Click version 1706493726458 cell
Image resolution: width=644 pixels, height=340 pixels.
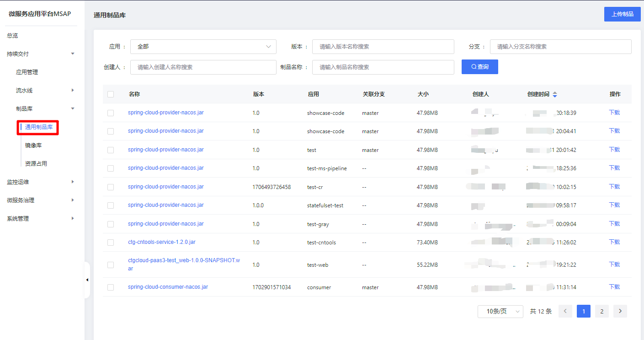[271, 187]
